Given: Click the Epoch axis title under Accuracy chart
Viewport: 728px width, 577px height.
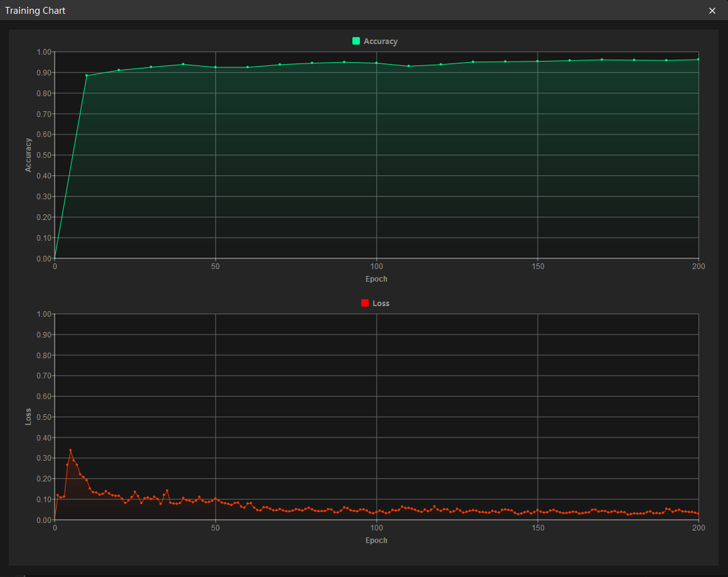Looking at the screenshot, I should click(x=376, y=278).
